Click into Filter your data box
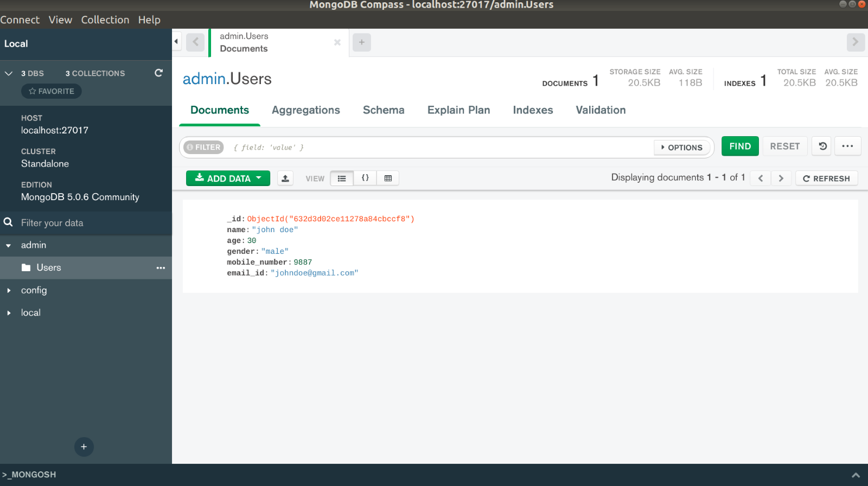 pyautogui.click(x=92, y=223)
